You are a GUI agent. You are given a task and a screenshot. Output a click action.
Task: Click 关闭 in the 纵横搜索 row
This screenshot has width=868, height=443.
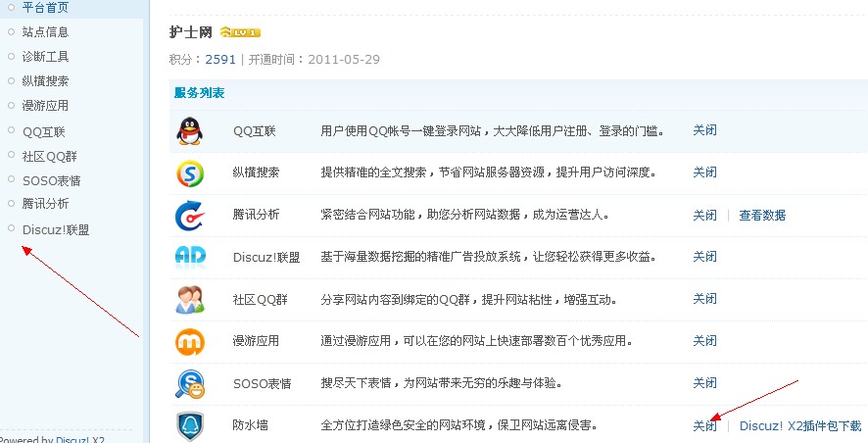click(704, 172)
